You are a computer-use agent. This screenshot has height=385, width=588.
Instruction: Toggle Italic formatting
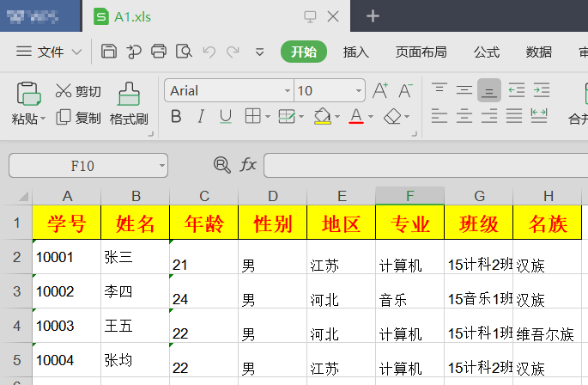(201, 116)
